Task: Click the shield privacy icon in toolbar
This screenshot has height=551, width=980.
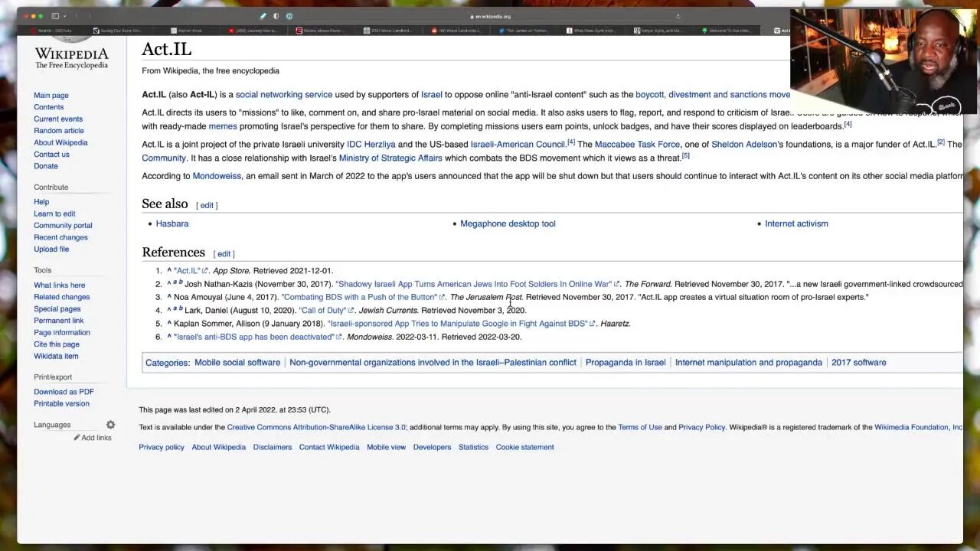Action: click(x=276, y=16)
